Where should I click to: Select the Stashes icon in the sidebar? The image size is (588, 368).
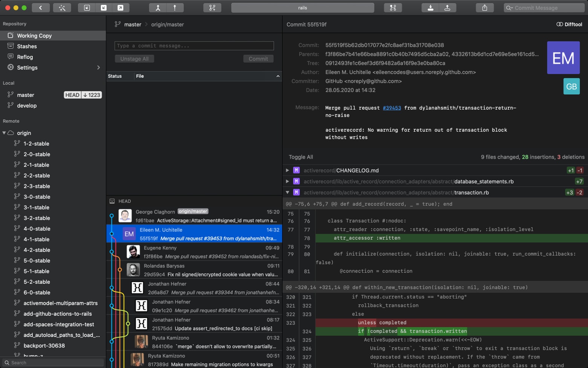pos(11,46)
